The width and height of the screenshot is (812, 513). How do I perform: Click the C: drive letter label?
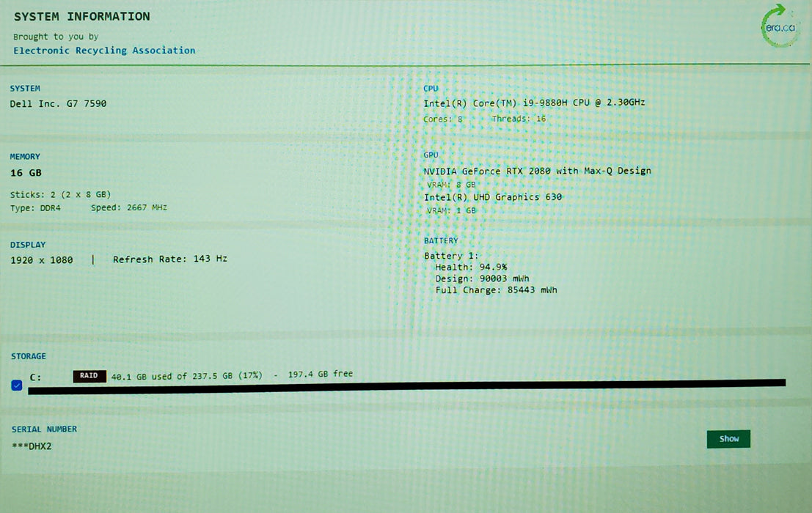click(35, 377)
